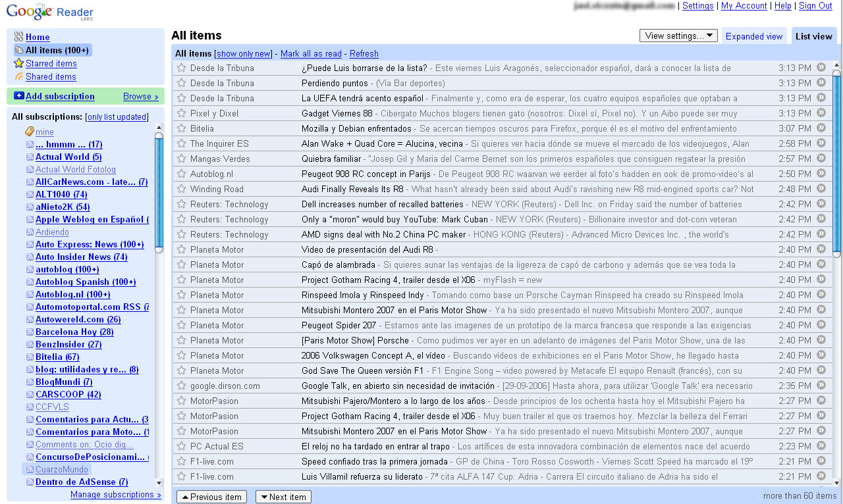Image resolution: width=843 pixels, height=504 pixels.
Task: Click the feed icon beside autoblog (100+)
Action: tap(30, 269)
